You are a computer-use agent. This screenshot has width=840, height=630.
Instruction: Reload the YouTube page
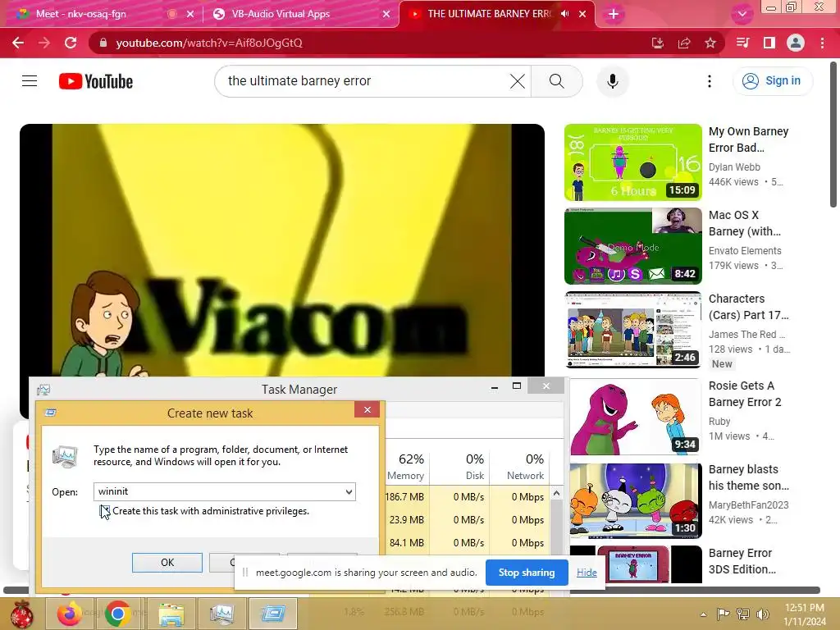coord(71,43)
